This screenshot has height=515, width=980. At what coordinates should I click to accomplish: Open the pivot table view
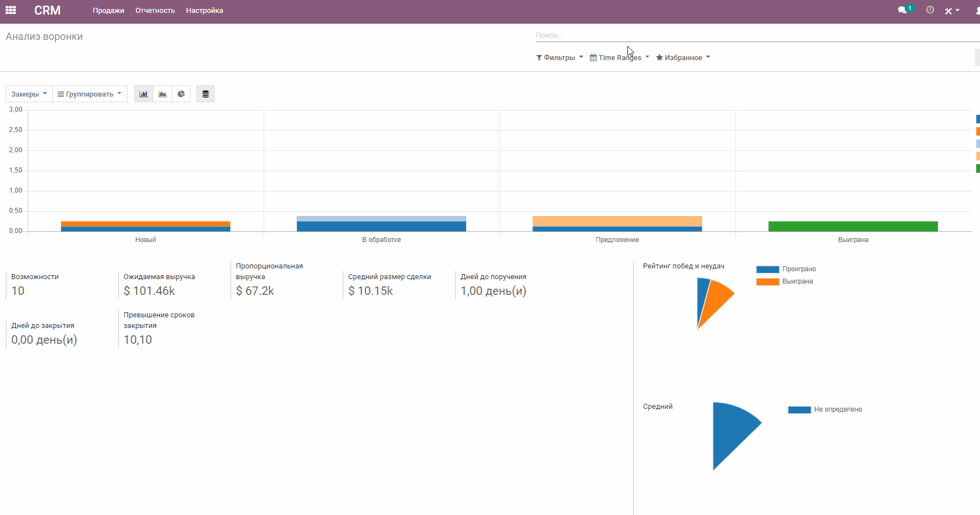coord(206,94)
